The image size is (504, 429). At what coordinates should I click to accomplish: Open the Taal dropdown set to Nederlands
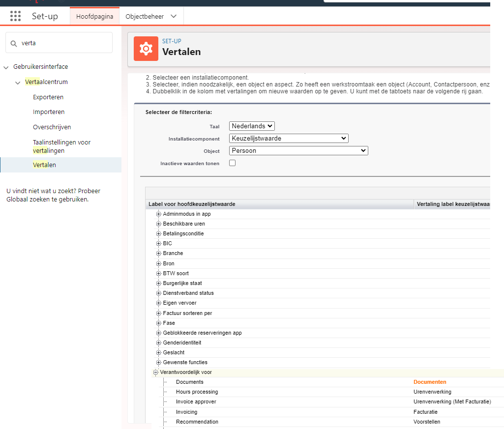click(x=252, y=126)
